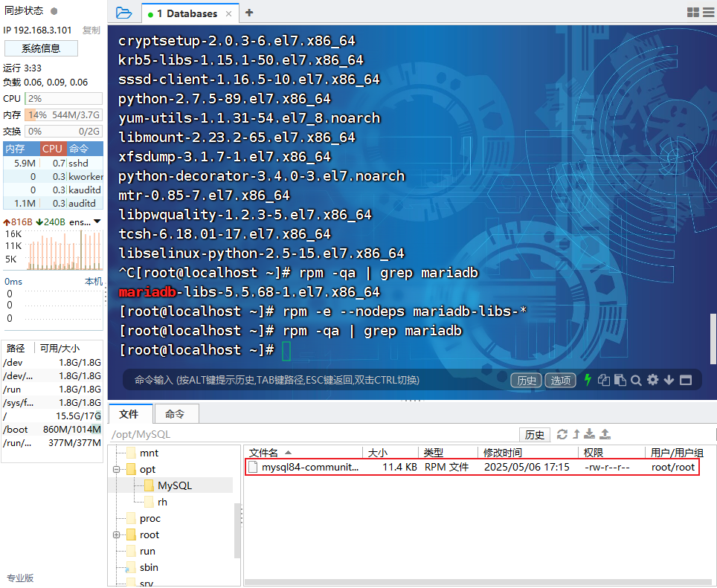717x588 pixels.
Task: Click the 系统信息 button
Action: 41,48
